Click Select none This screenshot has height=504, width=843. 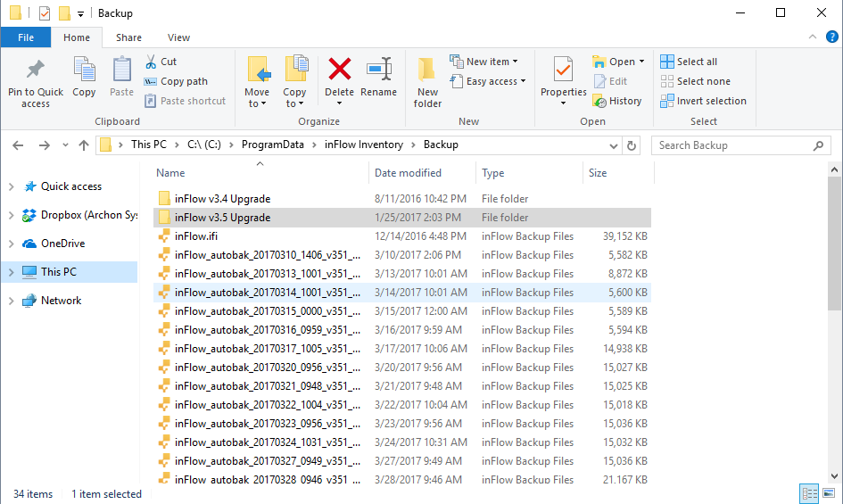(695, 81)
